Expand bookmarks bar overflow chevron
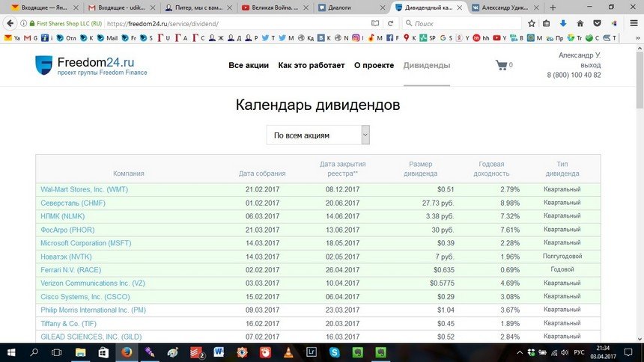Image resolution: width=644 pixels, height=362 pixels. point(637,37)
